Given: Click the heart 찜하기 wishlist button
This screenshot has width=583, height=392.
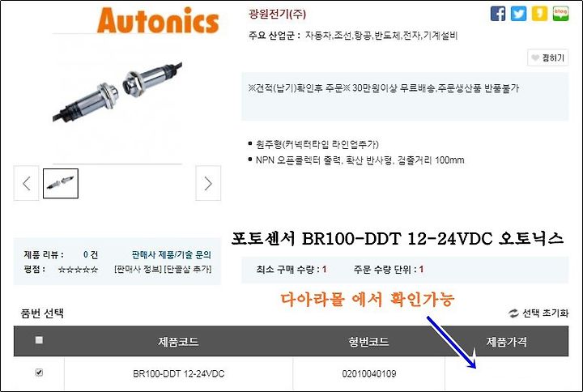Looking at the screenshot, I should (547, 58).
